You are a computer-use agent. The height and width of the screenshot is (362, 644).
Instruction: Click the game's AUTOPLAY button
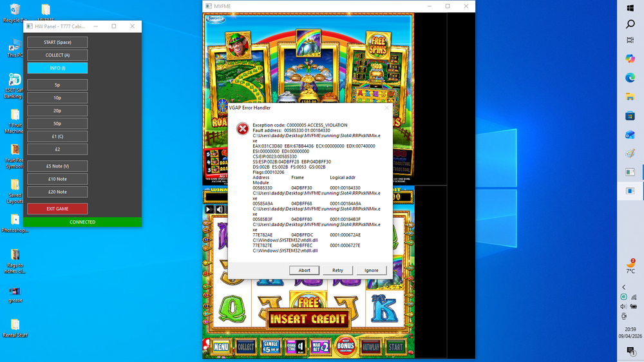coord(370,347)
